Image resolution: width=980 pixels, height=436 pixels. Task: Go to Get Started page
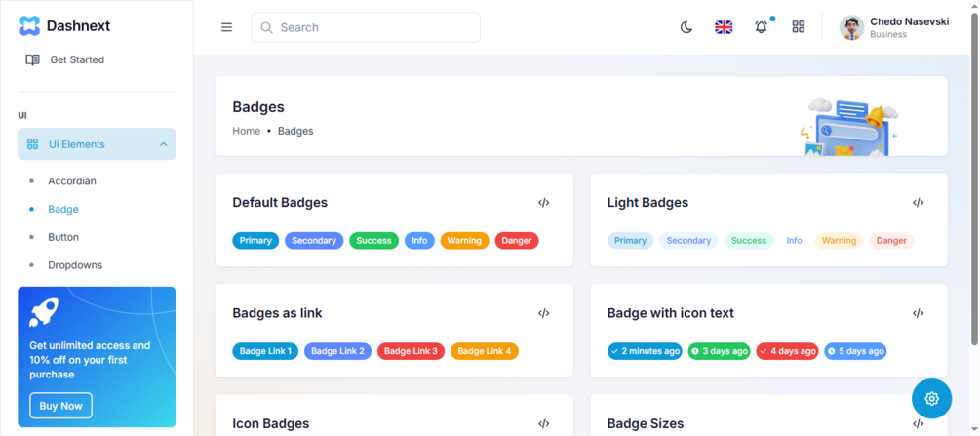click(76, 59)
